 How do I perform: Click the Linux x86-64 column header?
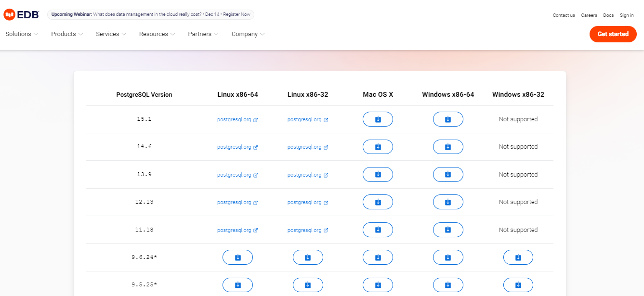[237, 94]
